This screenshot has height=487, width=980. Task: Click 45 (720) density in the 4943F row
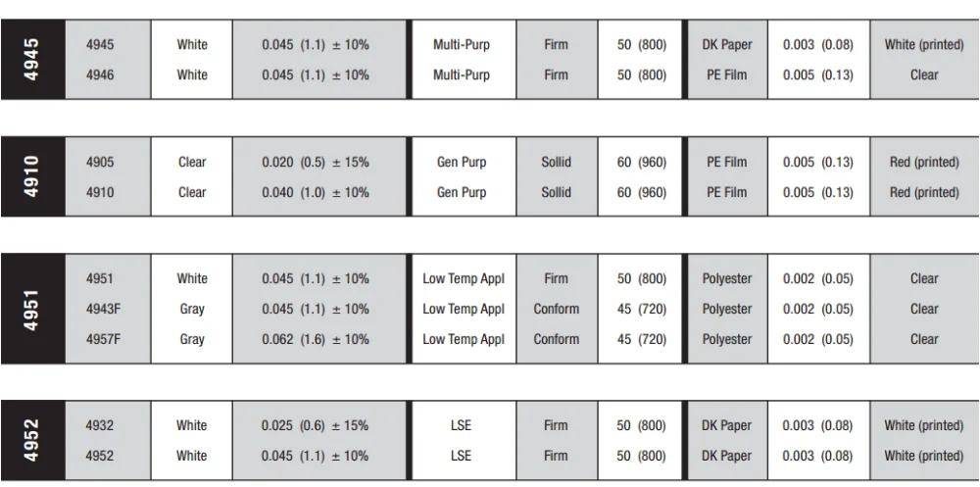pos(642,309)
